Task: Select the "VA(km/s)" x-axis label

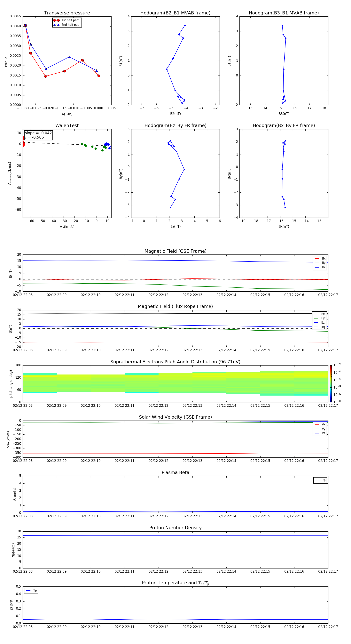Action: tap(67, 227)
